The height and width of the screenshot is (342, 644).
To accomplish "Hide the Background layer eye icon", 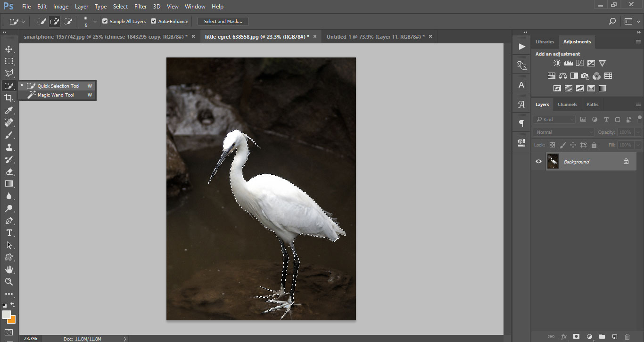I will pos(539,162).
